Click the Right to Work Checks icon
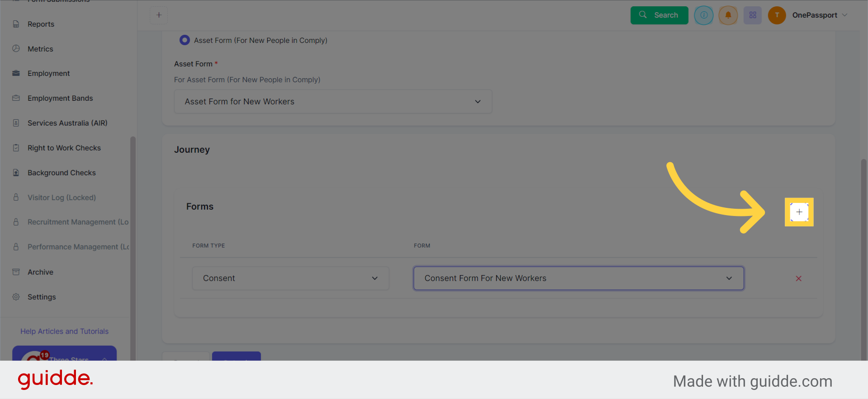868x399 pixels. point(16,148)
